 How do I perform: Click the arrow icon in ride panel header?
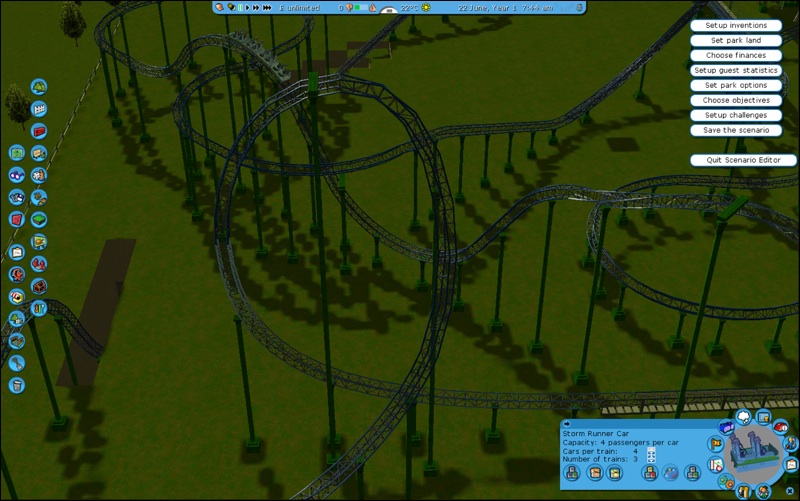[567, 424]
